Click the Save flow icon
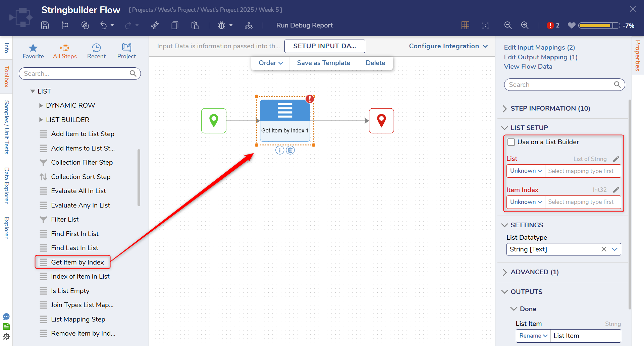The image size is (644, 346). [x=45, y=25]
